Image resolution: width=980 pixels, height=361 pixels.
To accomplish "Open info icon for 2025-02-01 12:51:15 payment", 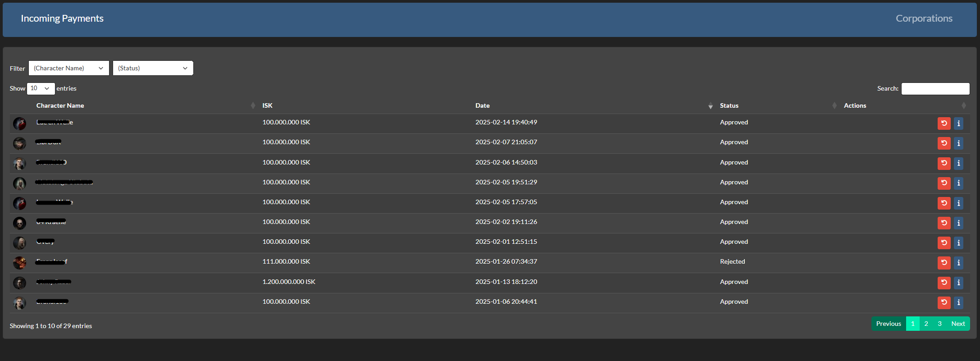I will (958, 243).
